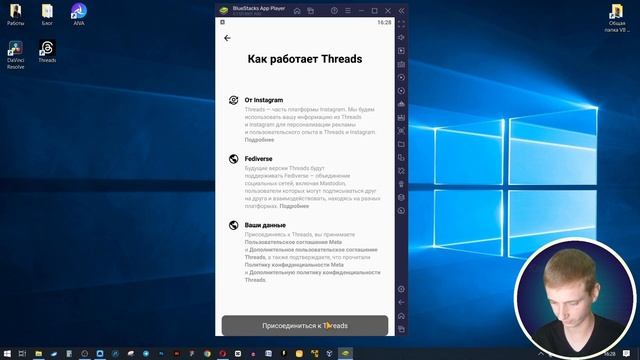640x360 pixels.
Task: Click the Fediverse globe icon
Action: (x=233, y=159)
